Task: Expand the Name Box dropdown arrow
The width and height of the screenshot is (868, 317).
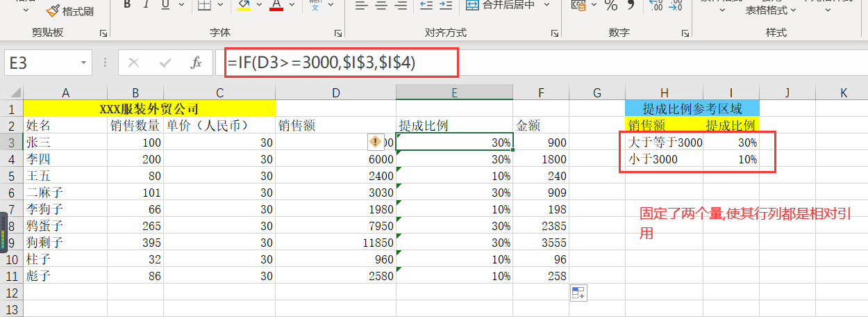Action: (x=85, y=63)
